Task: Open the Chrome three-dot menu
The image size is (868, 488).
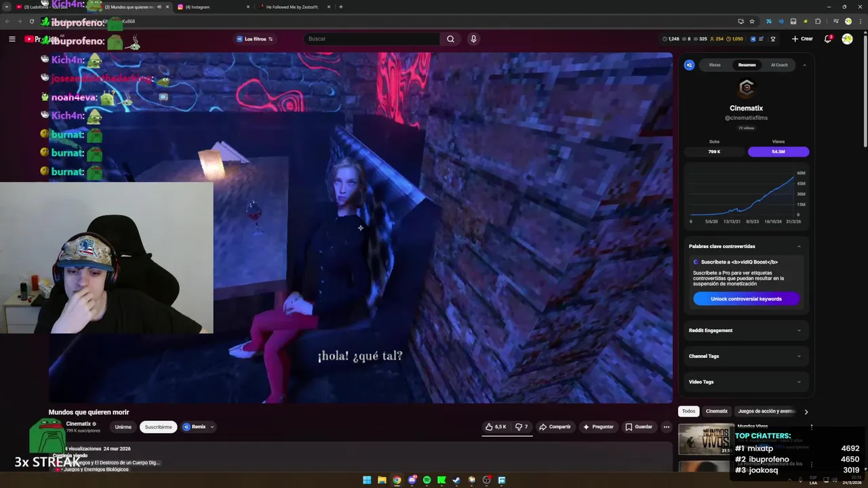Action: click(859, 21)
